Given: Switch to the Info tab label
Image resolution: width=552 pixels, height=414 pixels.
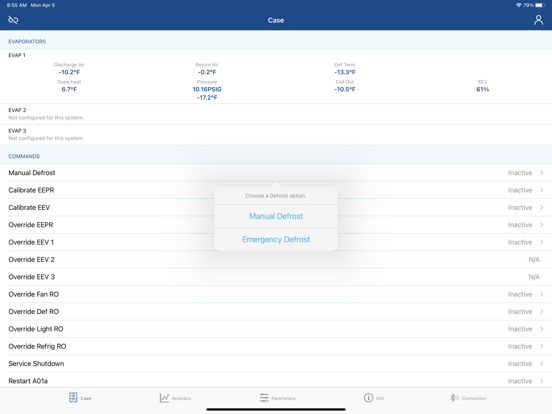Looking at the screenshot, I should point(380,399).
